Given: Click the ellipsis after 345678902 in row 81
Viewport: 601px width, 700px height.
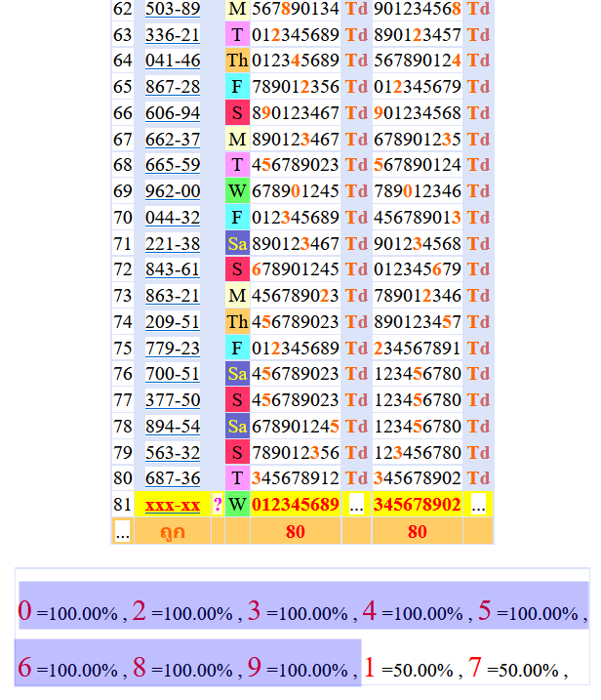Looking at the screenshot, I should click(478, 505).
